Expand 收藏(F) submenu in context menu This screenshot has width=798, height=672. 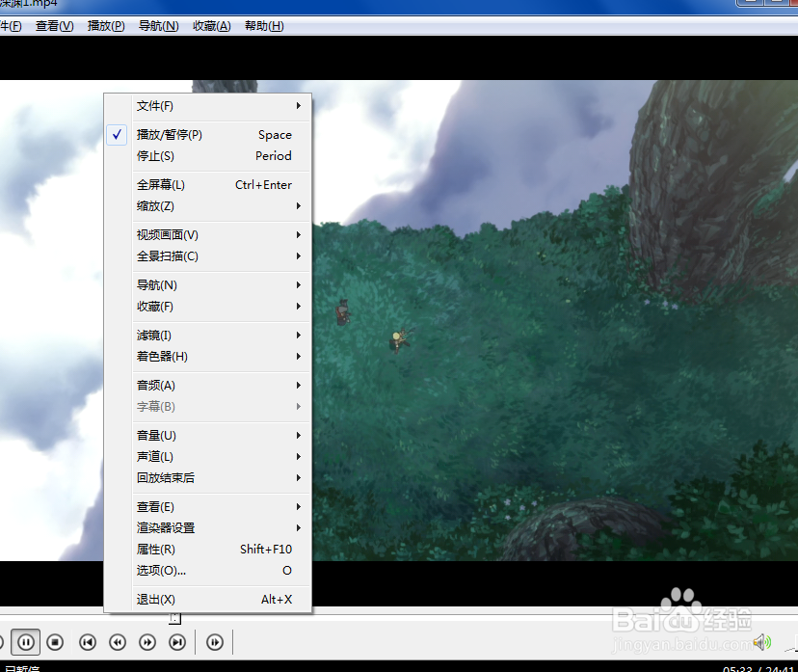click(207, 307)
